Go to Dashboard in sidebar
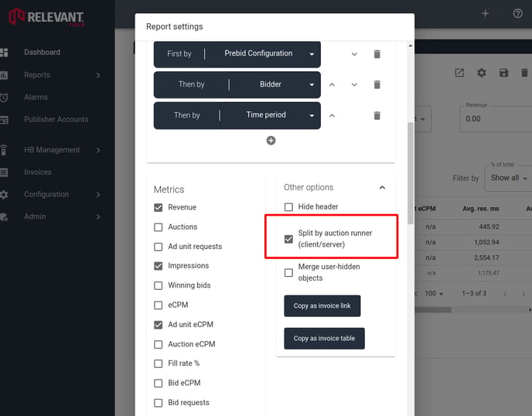Image resolution: width=532 pixels, height=416 pixels. 42,53
